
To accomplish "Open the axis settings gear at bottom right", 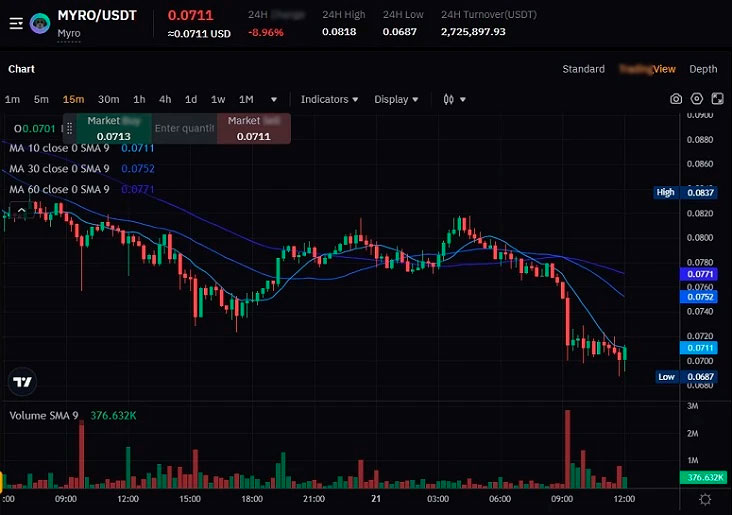I will [705, 499].
